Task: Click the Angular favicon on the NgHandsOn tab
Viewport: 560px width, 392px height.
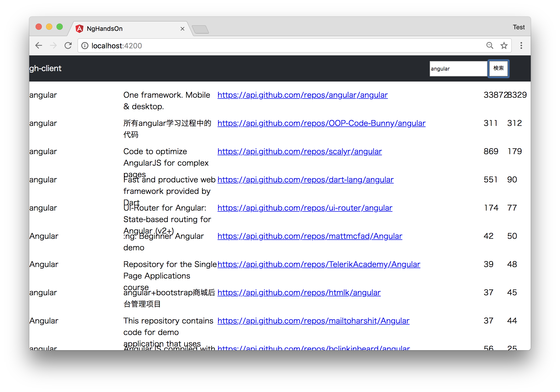Action: 79,28
